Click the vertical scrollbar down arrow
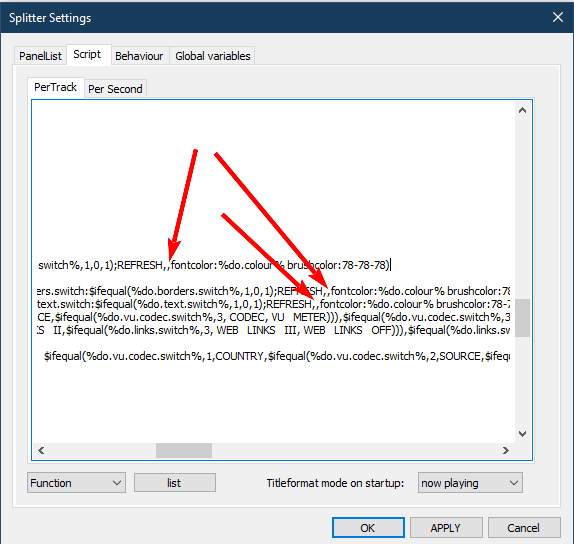This screenshot has height=544, width=574. click(522, 434)
